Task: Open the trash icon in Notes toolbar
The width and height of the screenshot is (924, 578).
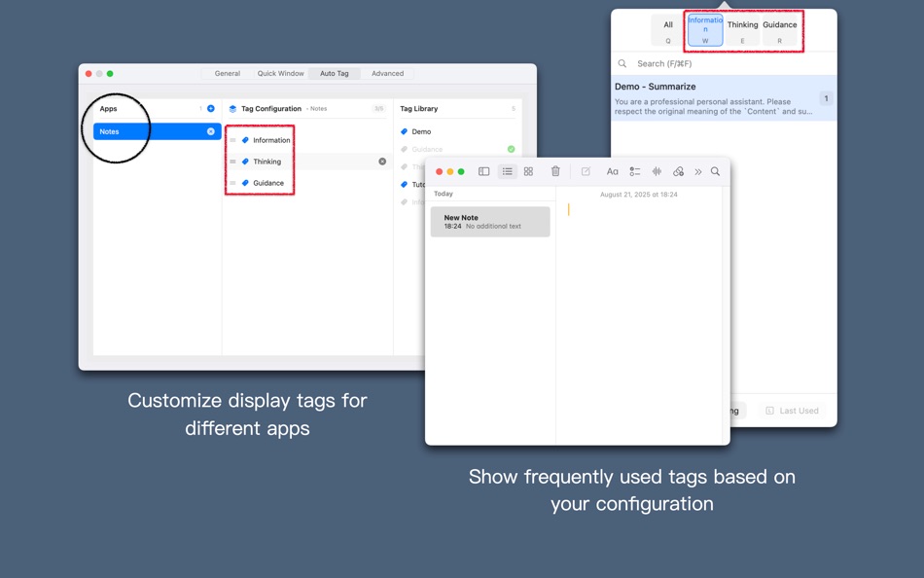Action: tap(555, 171)
